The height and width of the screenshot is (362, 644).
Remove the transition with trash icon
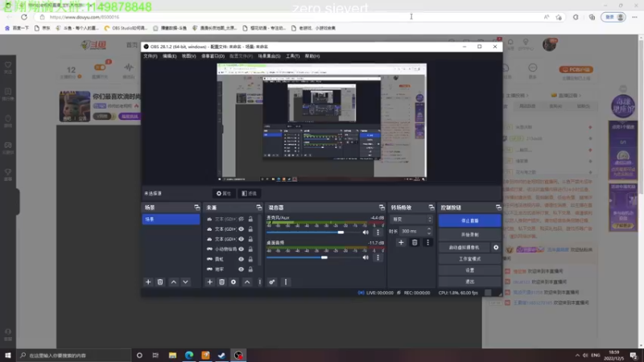click(x=415, y=243)
